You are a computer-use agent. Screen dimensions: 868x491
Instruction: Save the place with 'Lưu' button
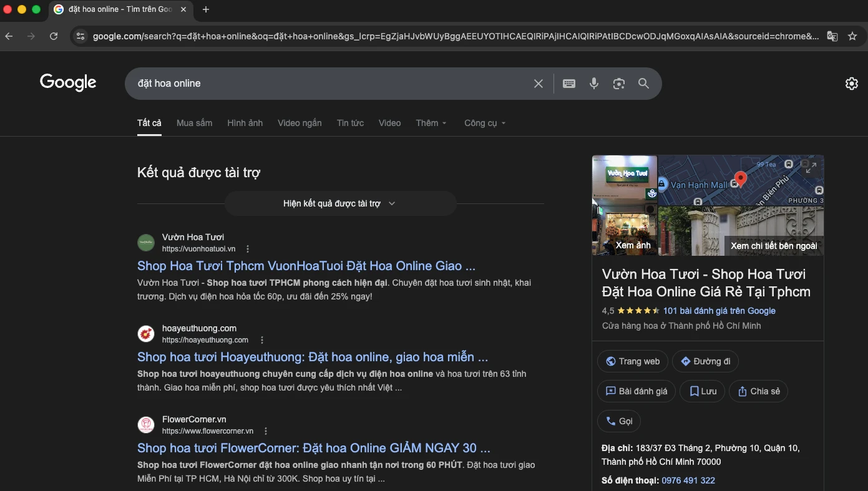point(703,391)
